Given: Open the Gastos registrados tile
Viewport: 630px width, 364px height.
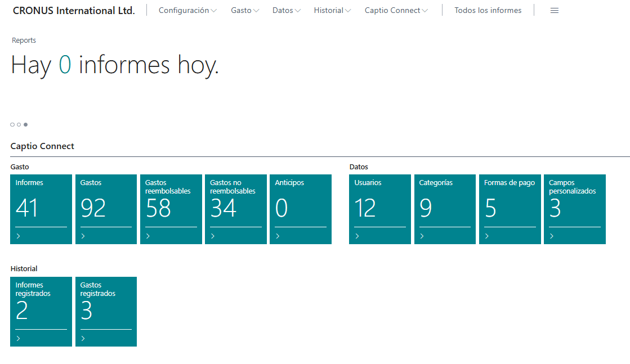Looking at the screenshot, I should pyautogui.click(x=106, y=311).
